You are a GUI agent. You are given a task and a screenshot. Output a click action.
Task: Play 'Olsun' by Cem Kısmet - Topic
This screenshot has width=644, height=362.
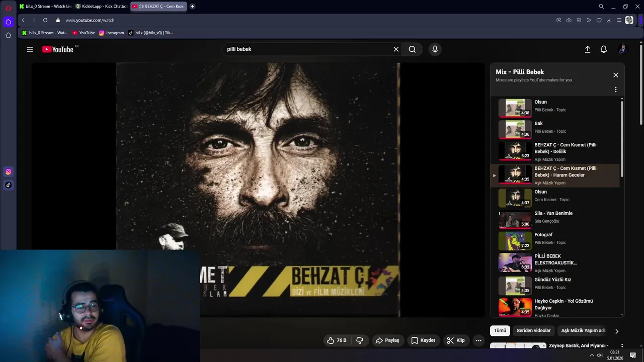(555, 197)
